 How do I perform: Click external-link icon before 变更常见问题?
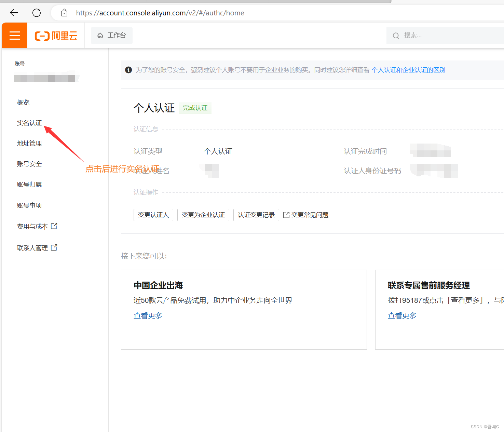click(x=286, y=215)
